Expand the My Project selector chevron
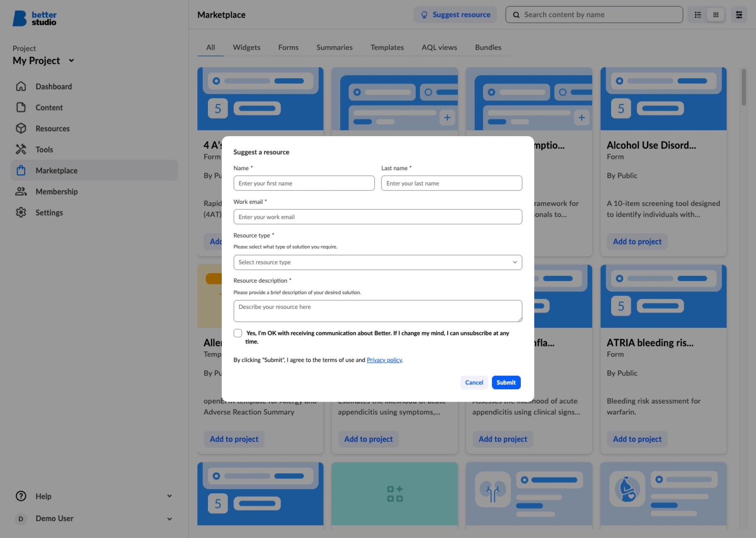The height and width of the screenshot is (538, 756). [71, 61]
